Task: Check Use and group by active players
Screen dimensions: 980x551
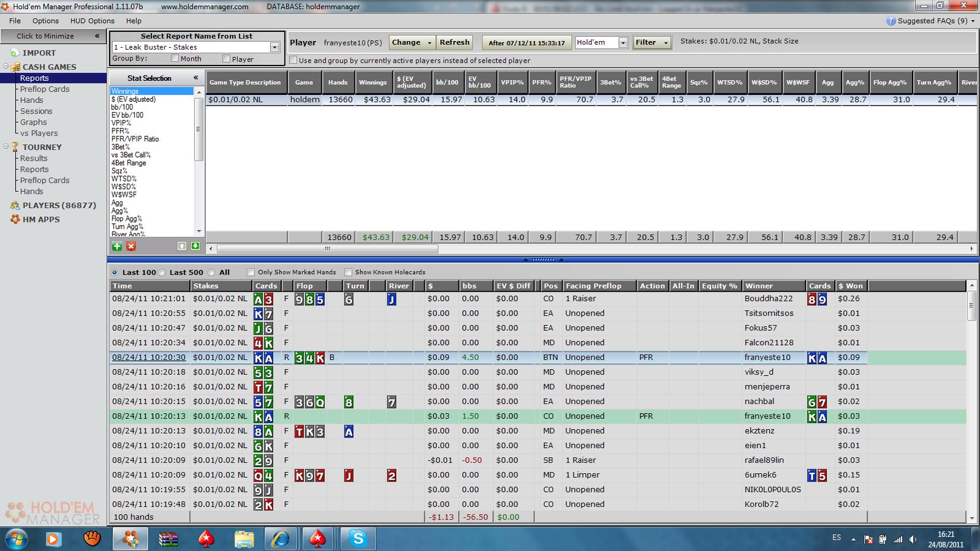Action: 293,61
